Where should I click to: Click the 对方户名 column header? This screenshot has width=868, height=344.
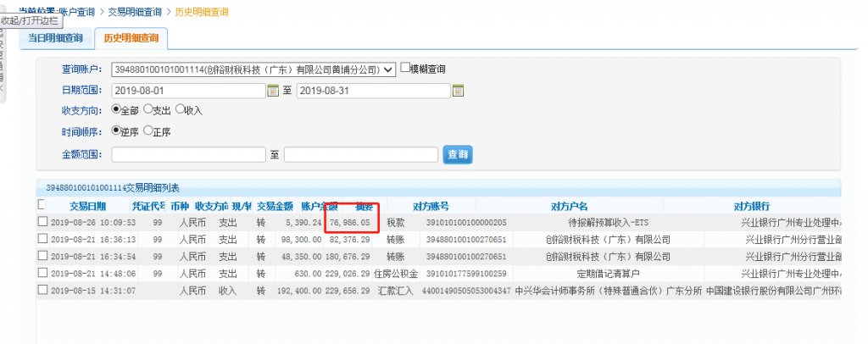tap(569, 207)
